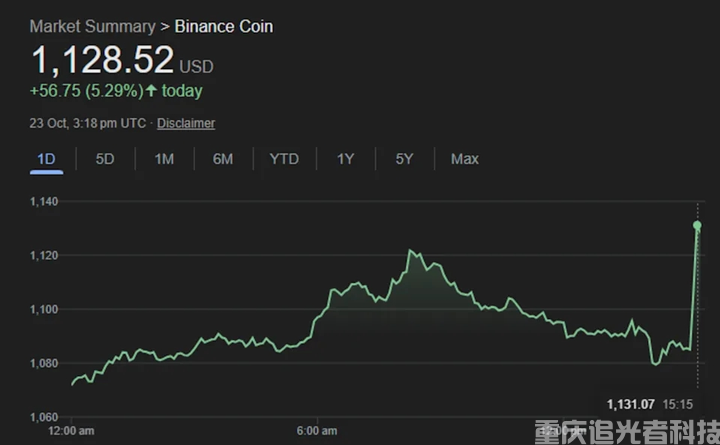The width and height of the screenshot is (720, 445).
Task: View the 5Y price chart
Action: 404,159
